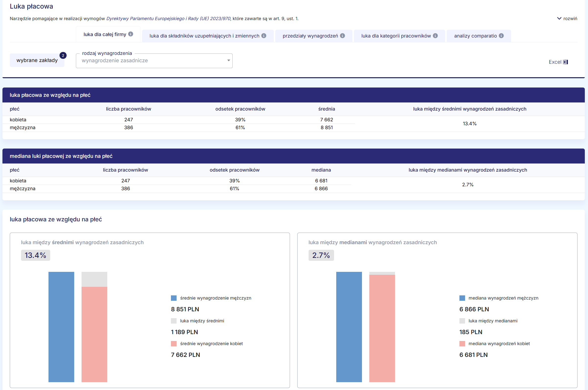Open the Dyrektywy Parlamentu Europejskiego link
The image size is (588, 390).
pyautogui.click(x=168, y=18)
